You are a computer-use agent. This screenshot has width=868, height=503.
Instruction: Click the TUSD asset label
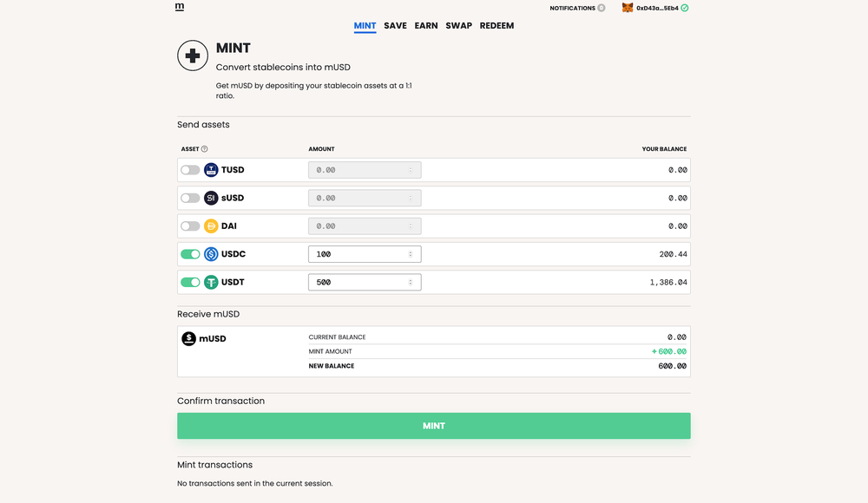233,170
